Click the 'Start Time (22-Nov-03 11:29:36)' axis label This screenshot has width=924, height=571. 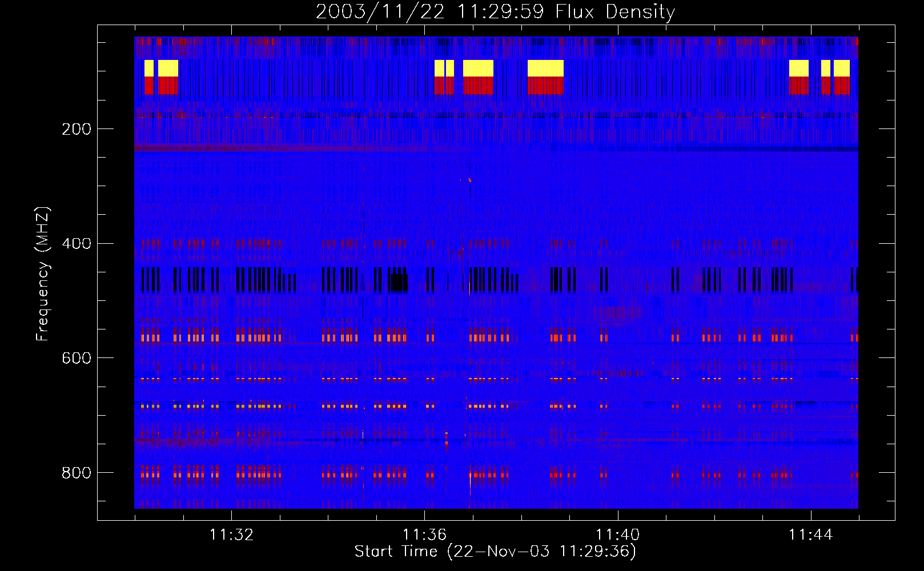(x=495, y=552)
